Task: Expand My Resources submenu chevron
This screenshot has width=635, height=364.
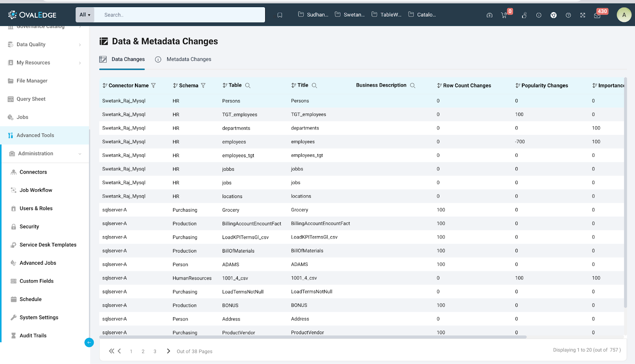Action: click(x=80, y=63)
